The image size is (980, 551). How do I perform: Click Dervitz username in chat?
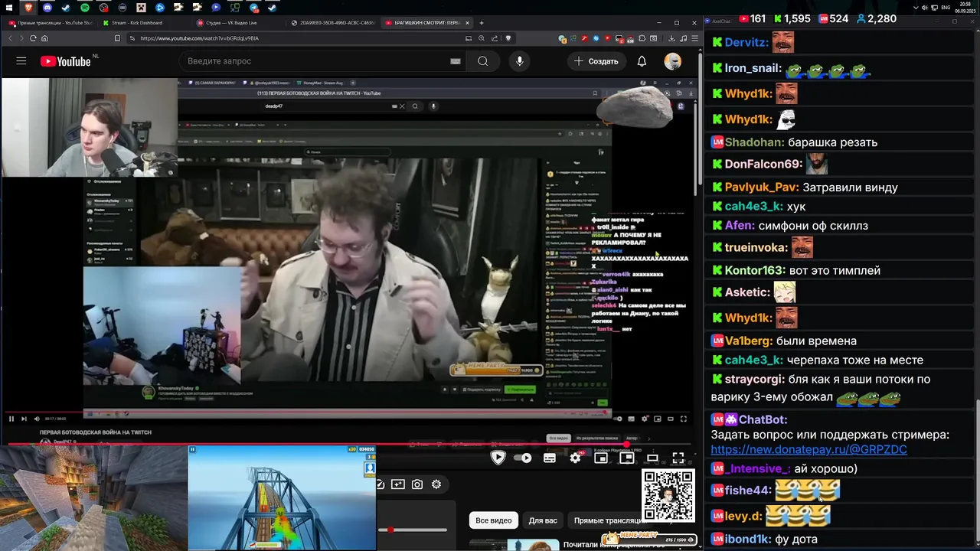pos(746,43)
